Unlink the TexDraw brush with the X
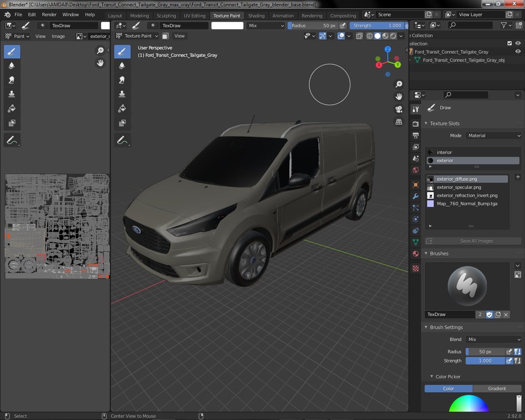Viewport: 525px width, 420px height. (506, 315)
